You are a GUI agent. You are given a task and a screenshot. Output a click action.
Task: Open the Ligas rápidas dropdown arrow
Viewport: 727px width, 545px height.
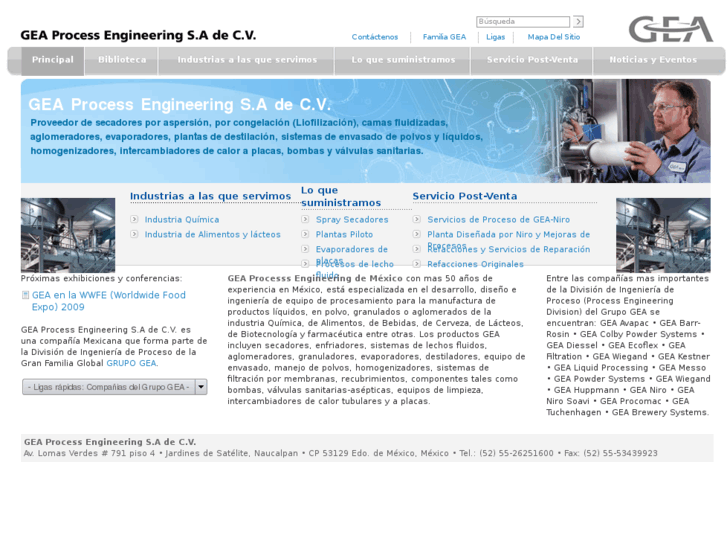click(201, 387)
